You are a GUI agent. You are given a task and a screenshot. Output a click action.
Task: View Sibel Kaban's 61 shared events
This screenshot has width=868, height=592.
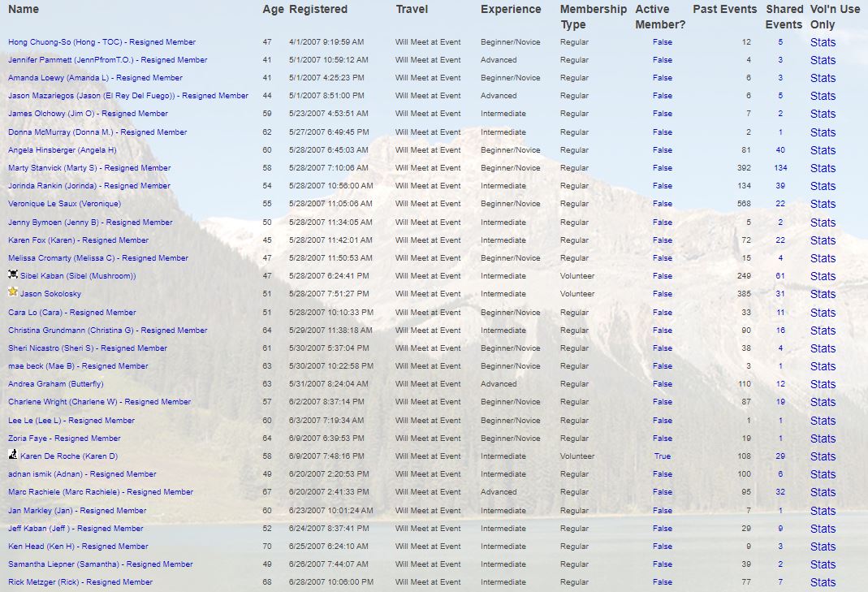pos(780,276)
